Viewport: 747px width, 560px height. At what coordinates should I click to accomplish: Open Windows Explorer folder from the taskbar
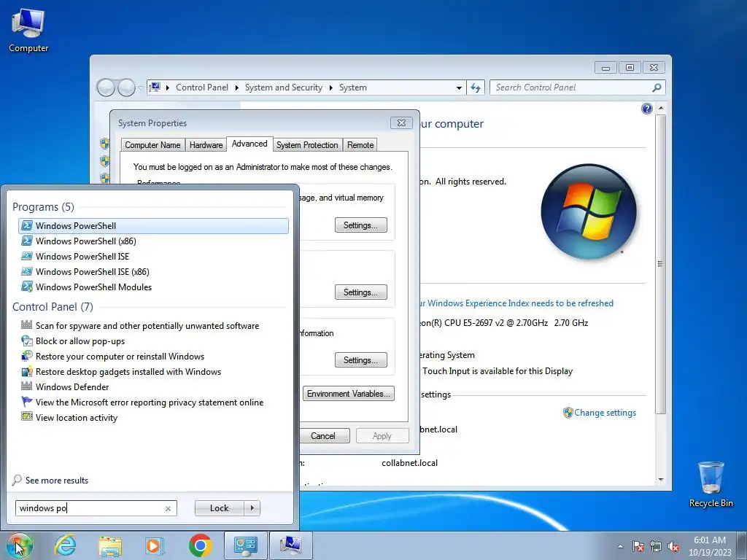click(x=110, y=545)
